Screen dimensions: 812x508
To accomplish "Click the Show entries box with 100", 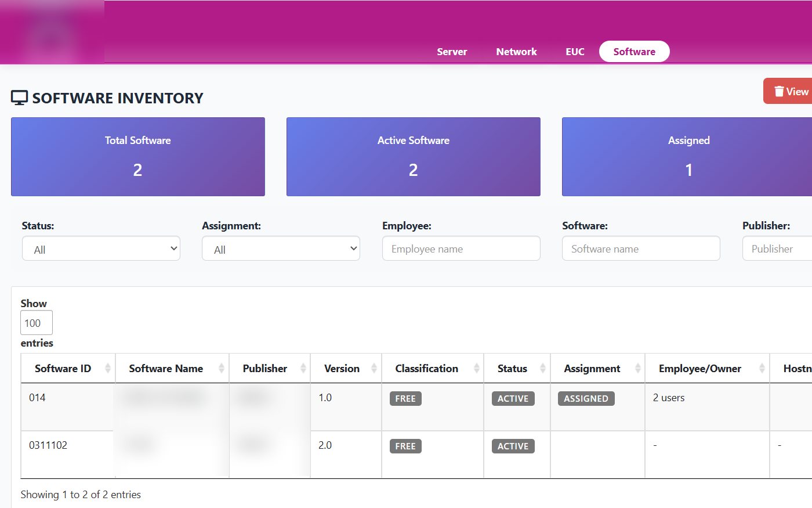I will tap(37, 323).
